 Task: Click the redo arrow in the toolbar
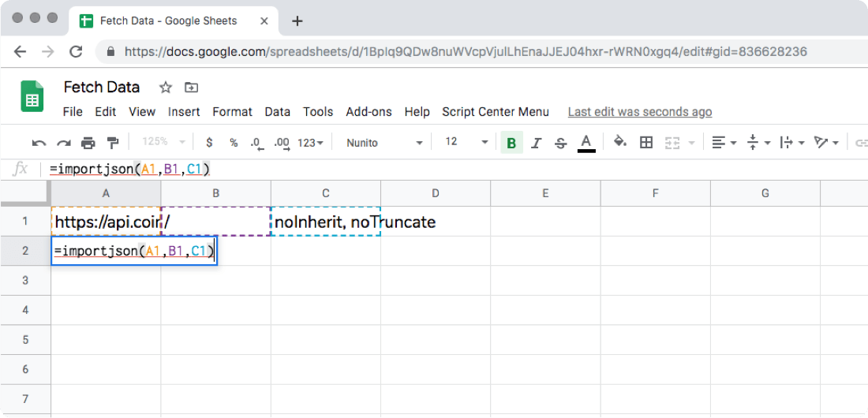coord(64,143)
